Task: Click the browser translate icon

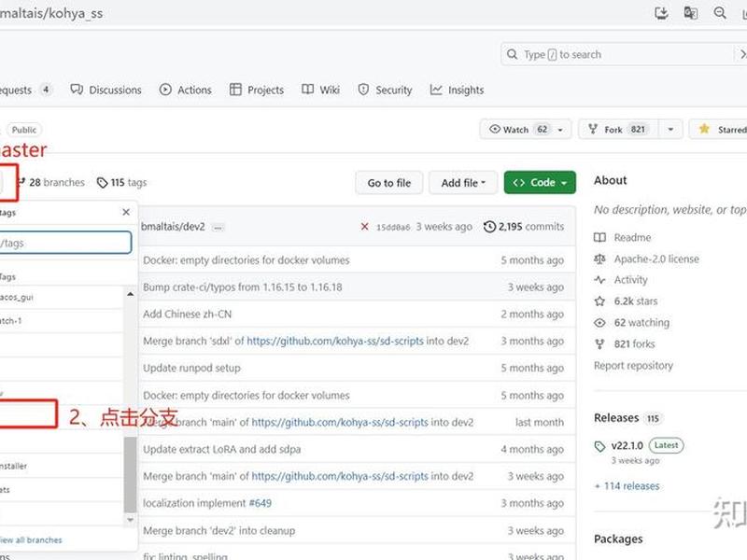Action: (x=690, y=13)
